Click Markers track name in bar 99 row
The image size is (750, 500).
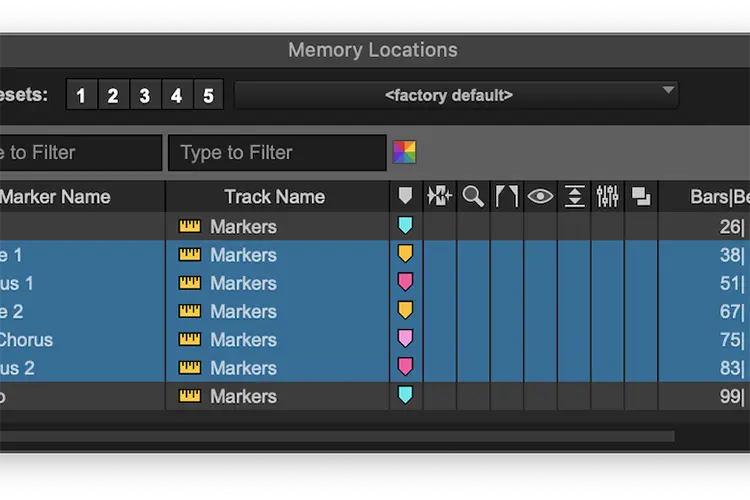tap(243, 396)
